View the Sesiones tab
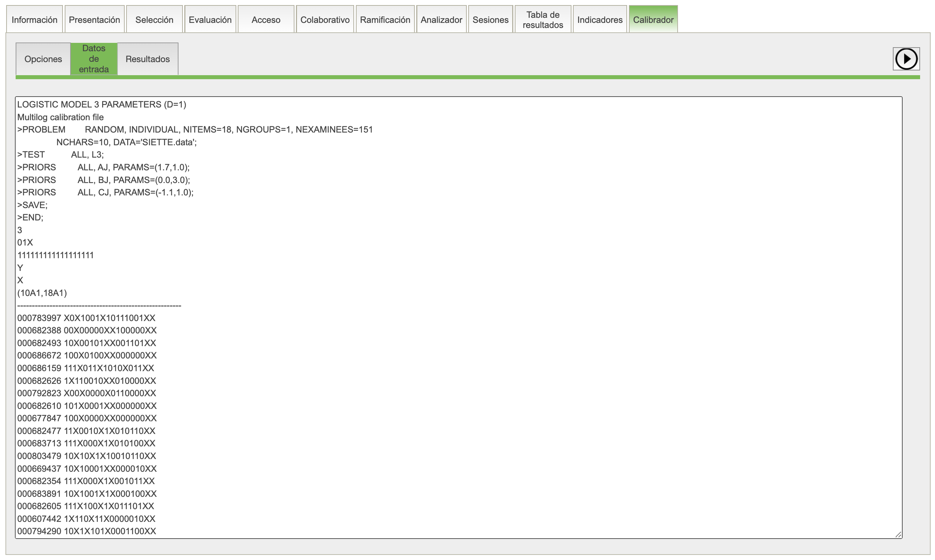This screenshot has height=560, width=935. [x=490, y=20]
